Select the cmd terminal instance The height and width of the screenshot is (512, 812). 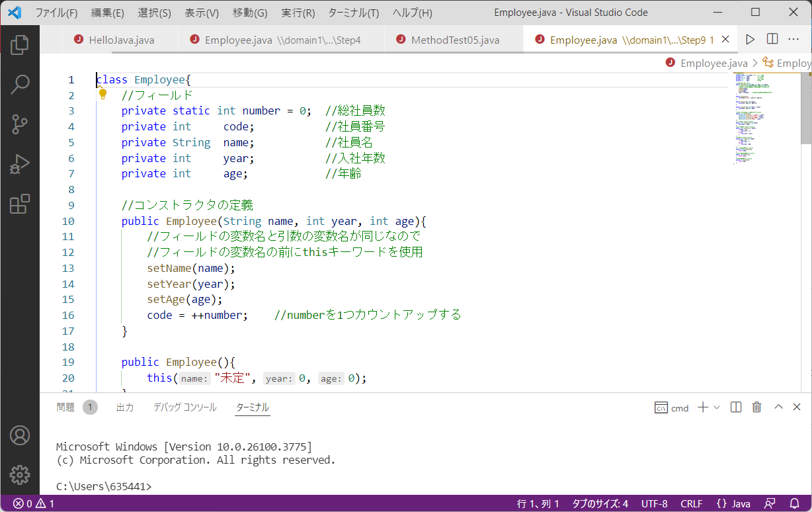[672, 408]
